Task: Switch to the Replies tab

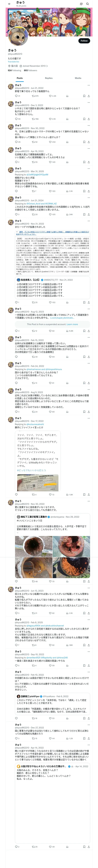Action: [x=49, y=78]
